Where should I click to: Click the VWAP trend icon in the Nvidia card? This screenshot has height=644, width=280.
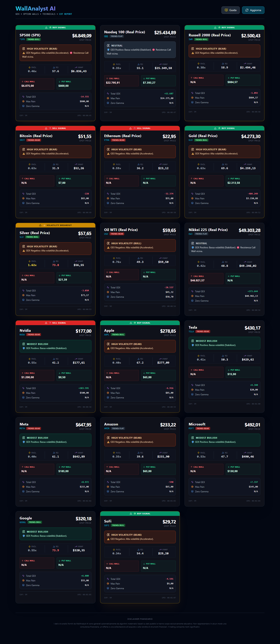click(x=76, y=359)
